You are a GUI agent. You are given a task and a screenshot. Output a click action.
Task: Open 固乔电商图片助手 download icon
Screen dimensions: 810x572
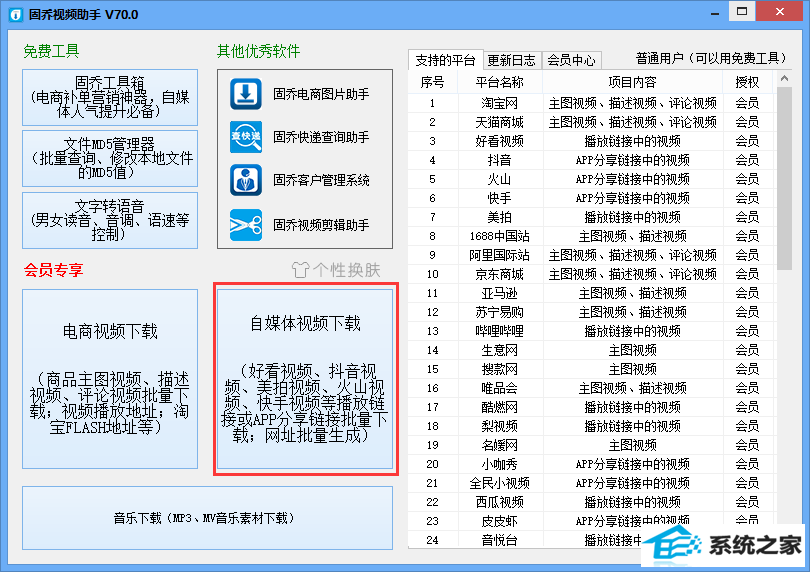tap(246, 94)
